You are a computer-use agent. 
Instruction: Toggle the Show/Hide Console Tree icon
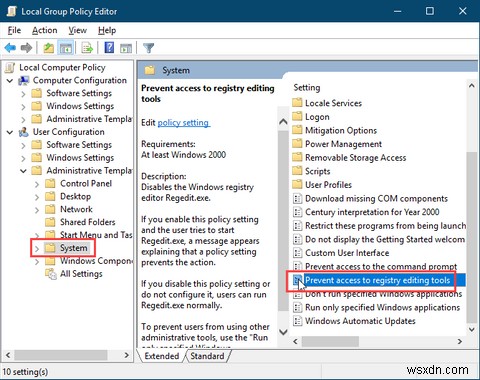[66, 48]
